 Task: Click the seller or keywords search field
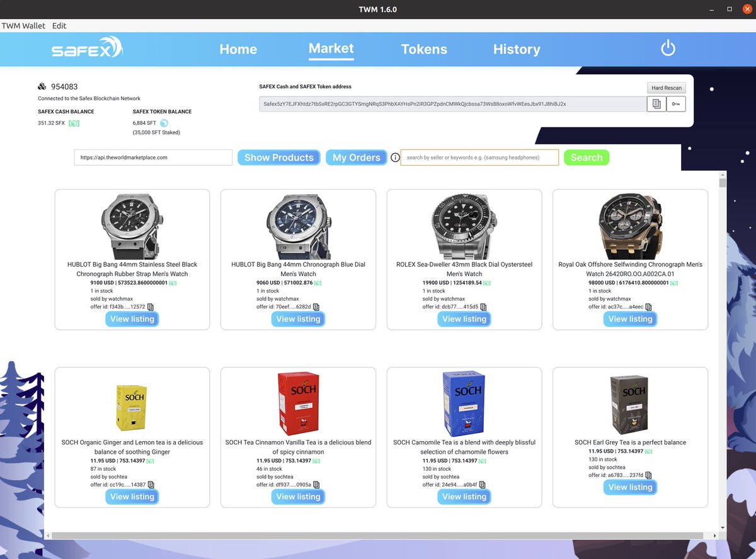pos(479,158)
